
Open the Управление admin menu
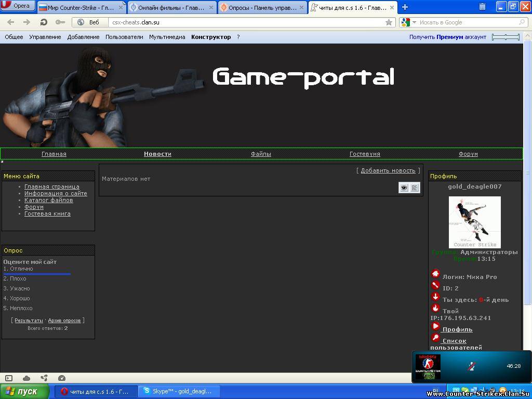(45, 37)
